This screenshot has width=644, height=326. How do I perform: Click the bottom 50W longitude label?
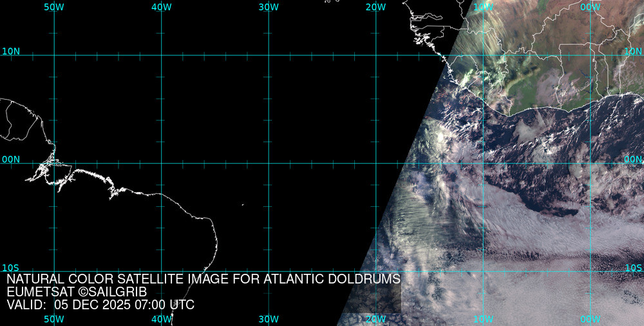(x=54, y=319)
